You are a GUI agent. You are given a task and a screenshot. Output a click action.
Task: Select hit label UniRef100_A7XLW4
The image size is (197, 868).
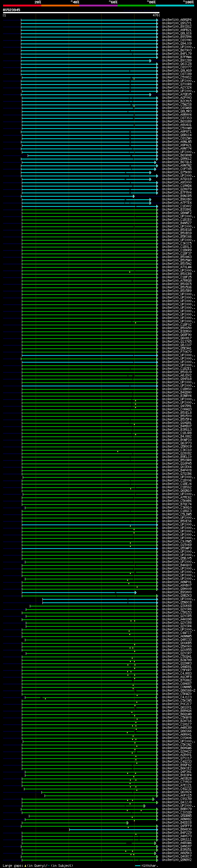coord(176,267)
